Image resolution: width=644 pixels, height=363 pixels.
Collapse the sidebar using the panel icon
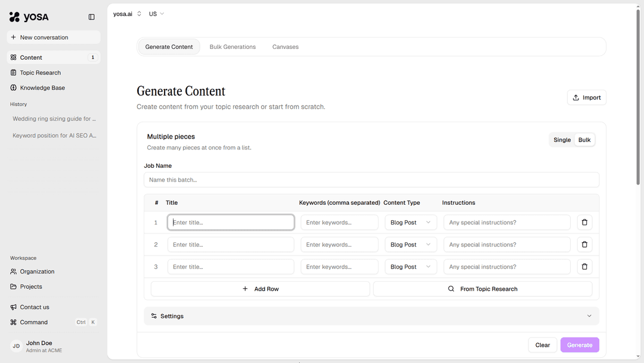pyautogui.click(x=91, y=17)
